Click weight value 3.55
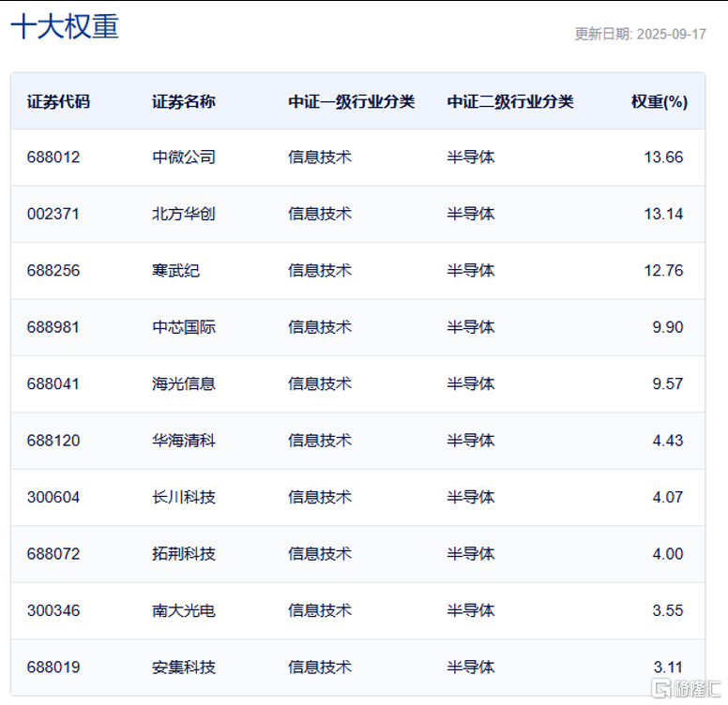 [668, 610]
